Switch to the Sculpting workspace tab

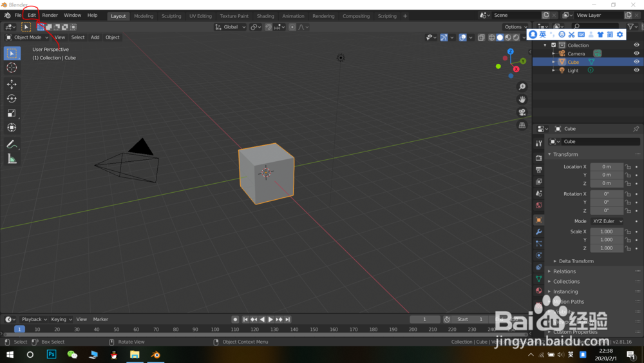coord(171,16)
